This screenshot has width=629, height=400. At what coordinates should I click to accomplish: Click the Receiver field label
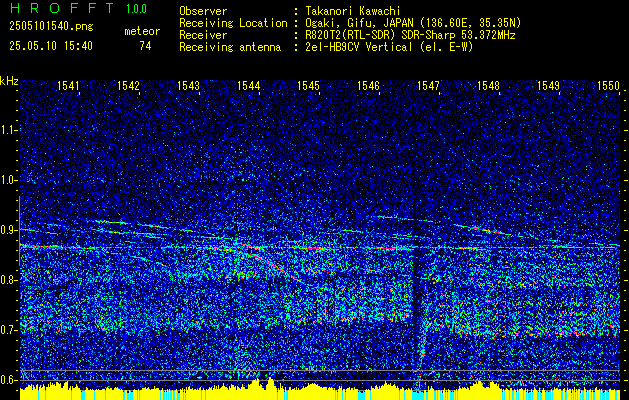click(203, 35)
